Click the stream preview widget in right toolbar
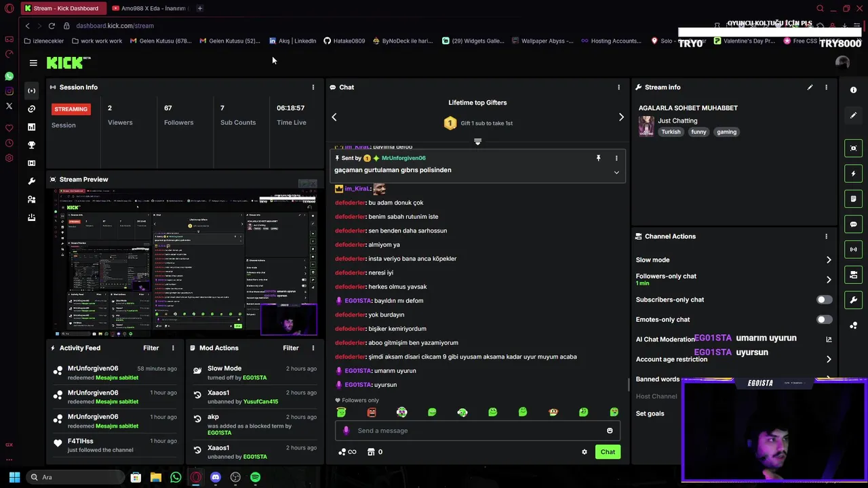This screenshot has height=488, width=868. coord(853,148)
